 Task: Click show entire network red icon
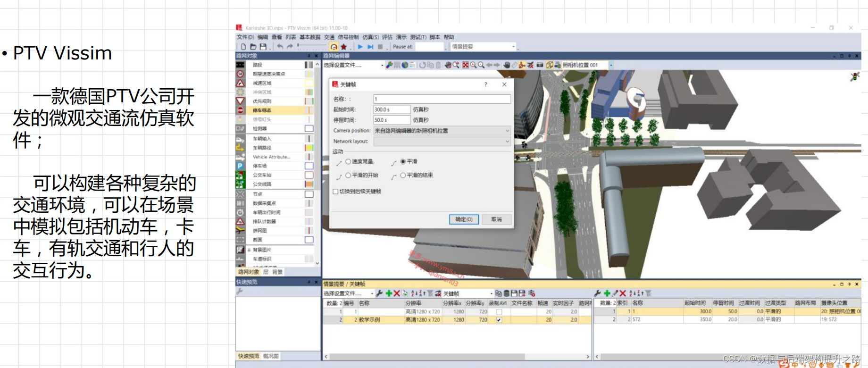[465, 65]
